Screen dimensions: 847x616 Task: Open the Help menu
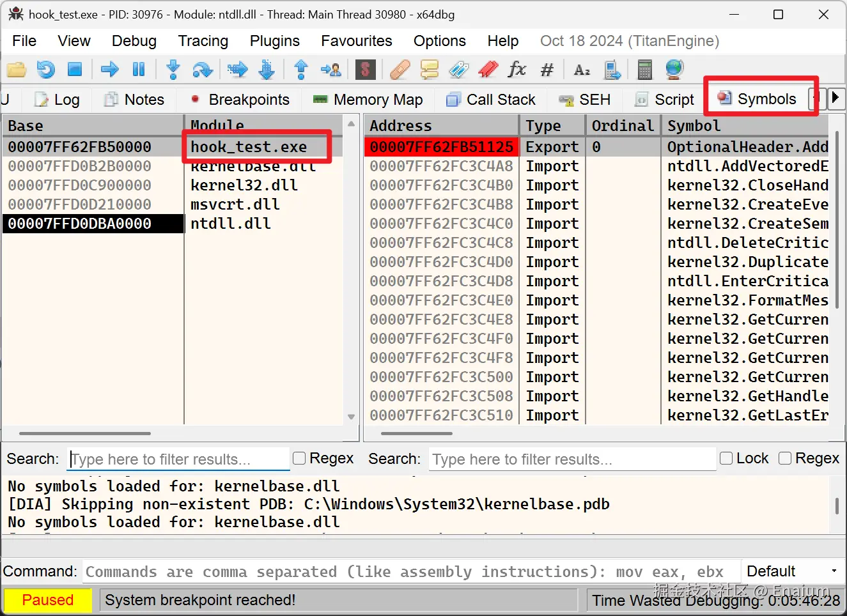(503, 41)
